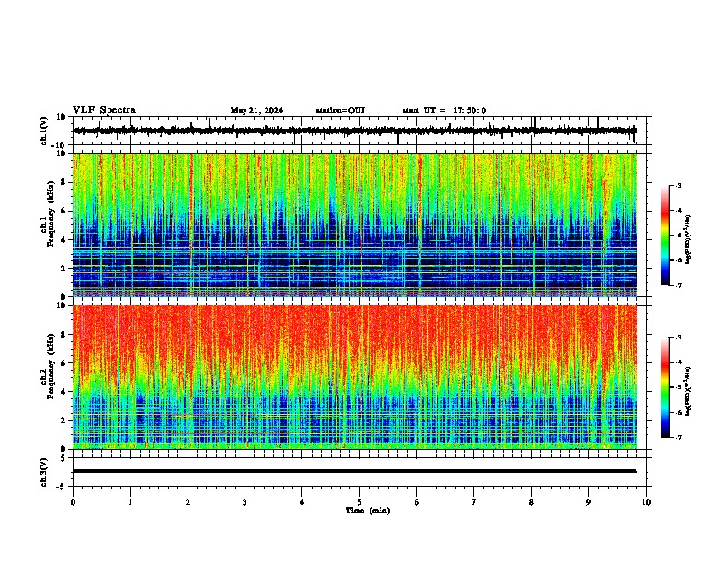728x563 pixels.
Task: Click the "Time (min)" x-axis label
Action: tap(368, 511)
